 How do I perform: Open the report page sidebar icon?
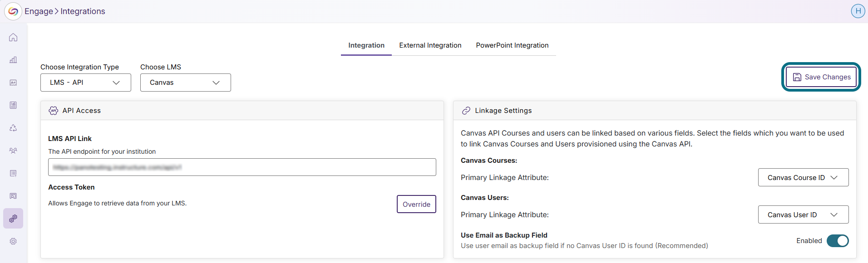13,105
